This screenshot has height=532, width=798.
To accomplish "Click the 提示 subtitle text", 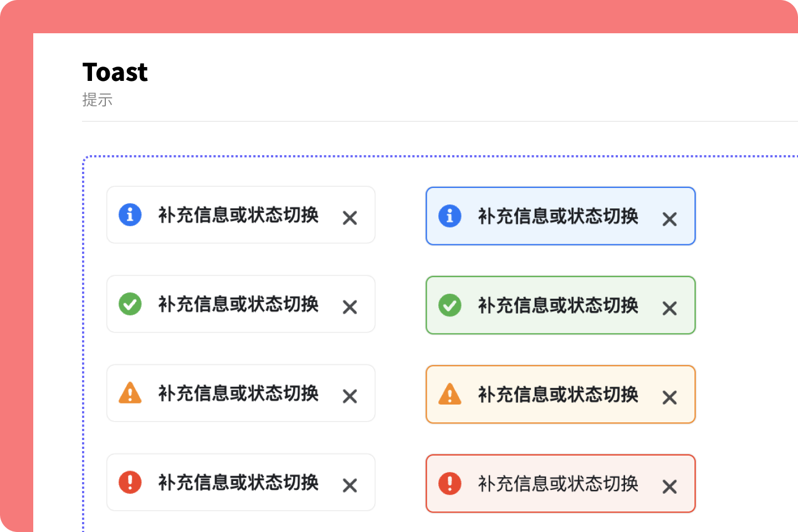I will coord(98,100).
